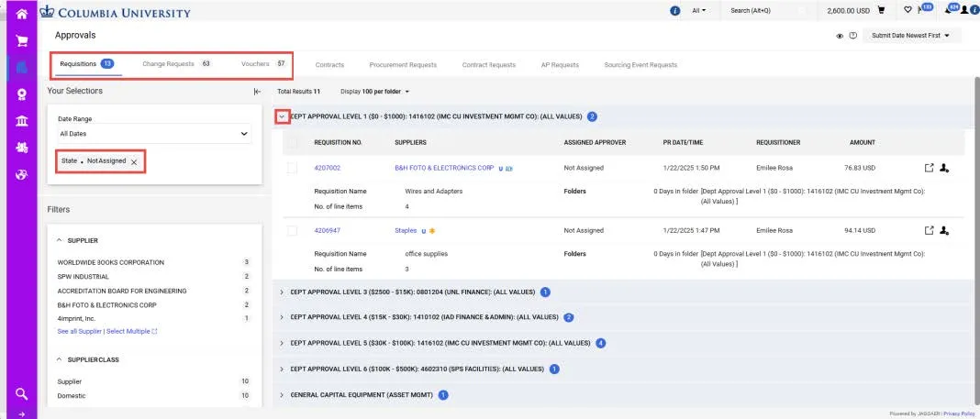This screenshot has width=980, height=419.
Task: Collapse Your Selectors panel with arrow icon
Action: coord(257,91)
